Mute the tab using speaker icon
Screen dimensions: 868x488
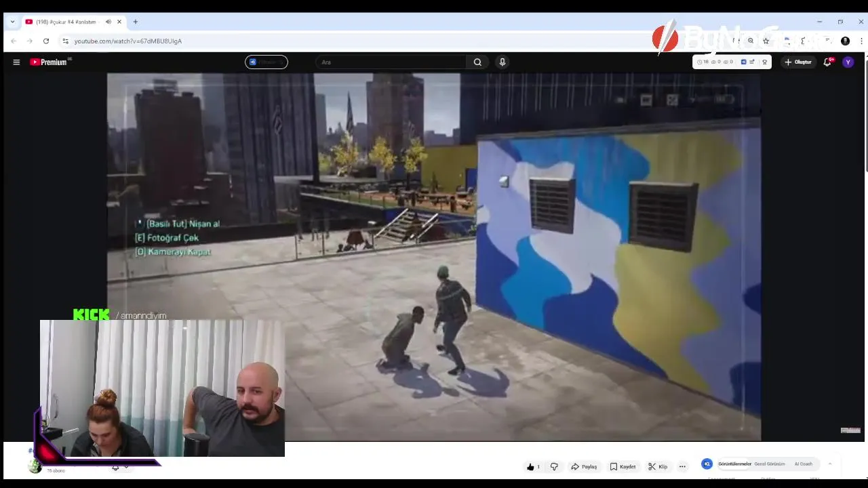[108, 22]
